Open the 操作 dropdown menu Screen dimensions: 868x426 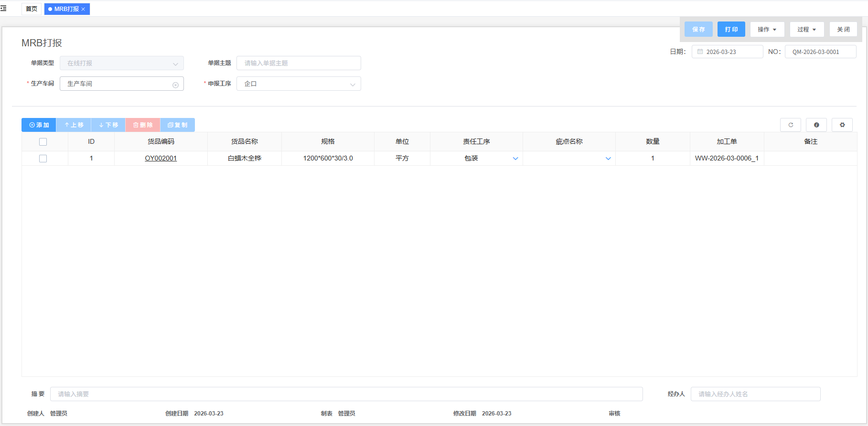point(767,30)
